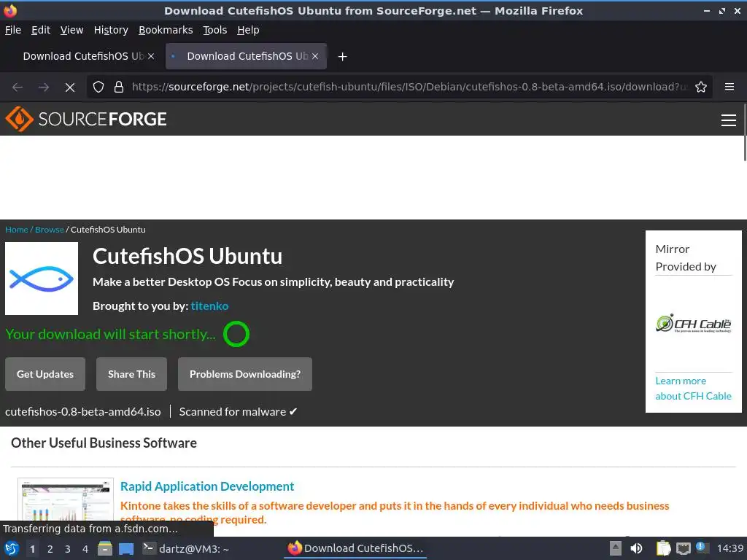Viewport: 747px width, 560px height.
Task: Open a new tab with the plus button
Action: (342, 57)
